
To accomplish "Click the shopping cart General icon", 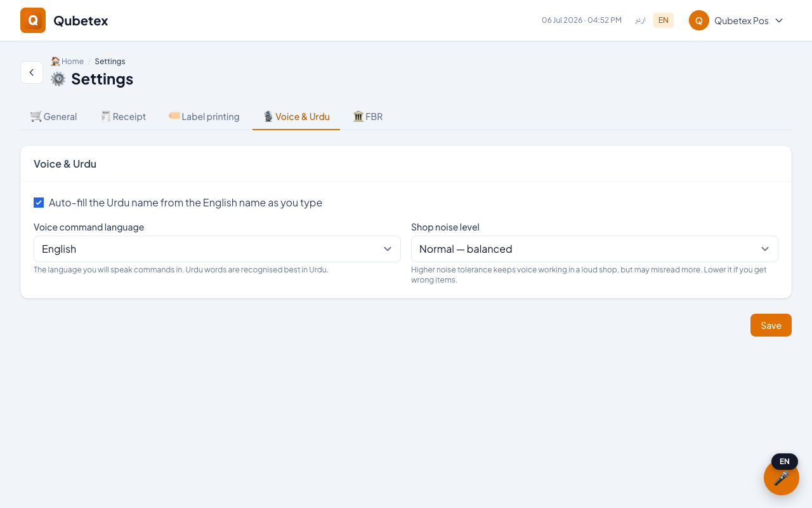I will (36, 116).
